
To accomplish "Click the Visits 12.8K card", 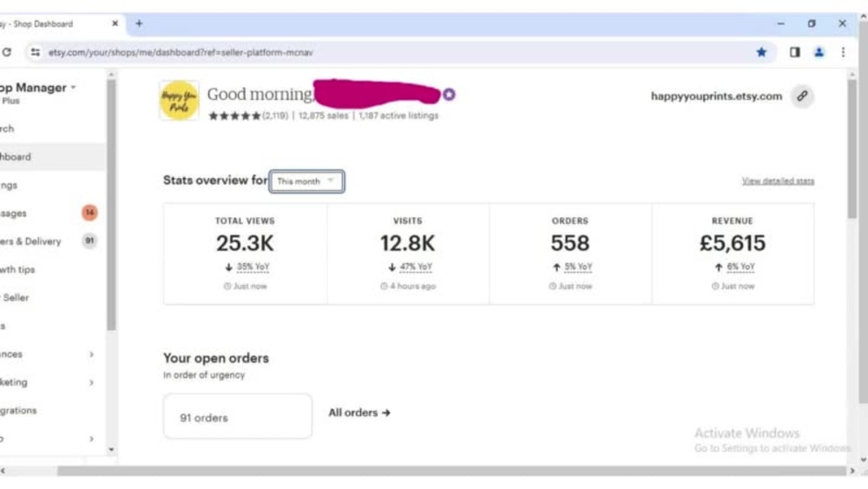I will [407, 254].
